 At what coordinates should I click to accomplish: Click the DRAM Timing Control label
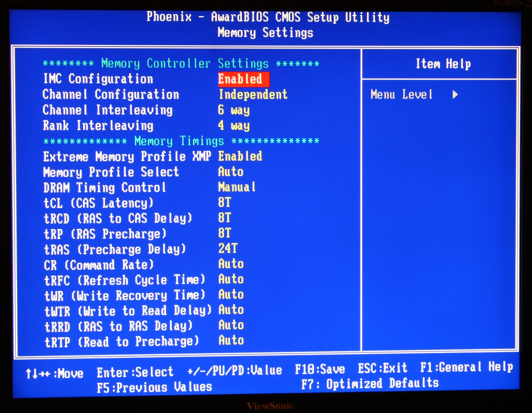[105, 188]
